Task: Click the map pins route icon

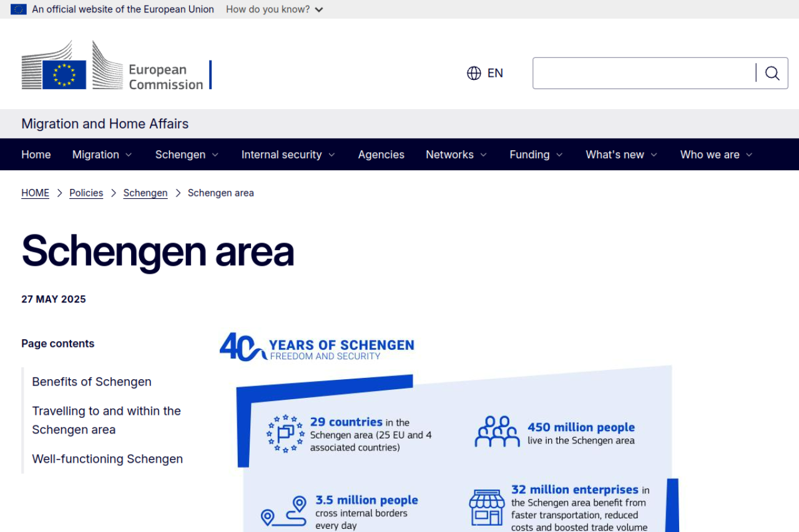Action: [284, 511]
